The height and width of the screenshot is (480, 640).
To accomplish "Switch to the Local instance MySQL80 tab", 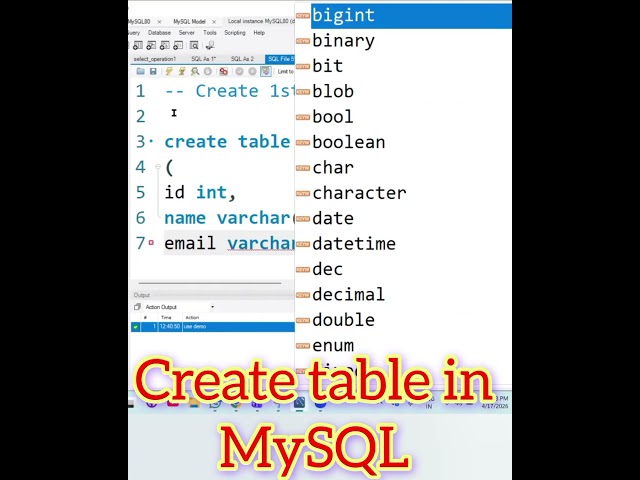I will point(261,21).
